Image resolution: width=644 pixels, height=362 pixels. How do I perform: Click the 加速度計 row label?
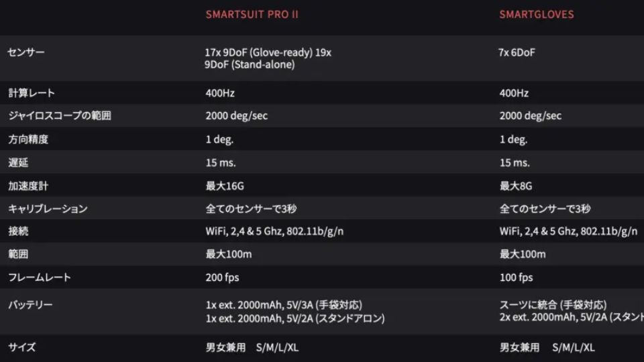coord(28,186)
